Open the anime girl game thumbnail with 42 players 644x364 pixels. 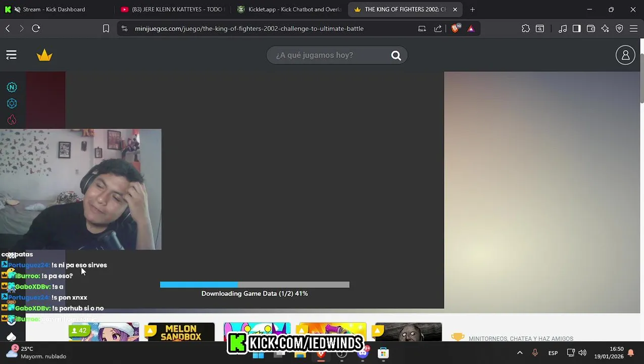[x=104, y=332]
